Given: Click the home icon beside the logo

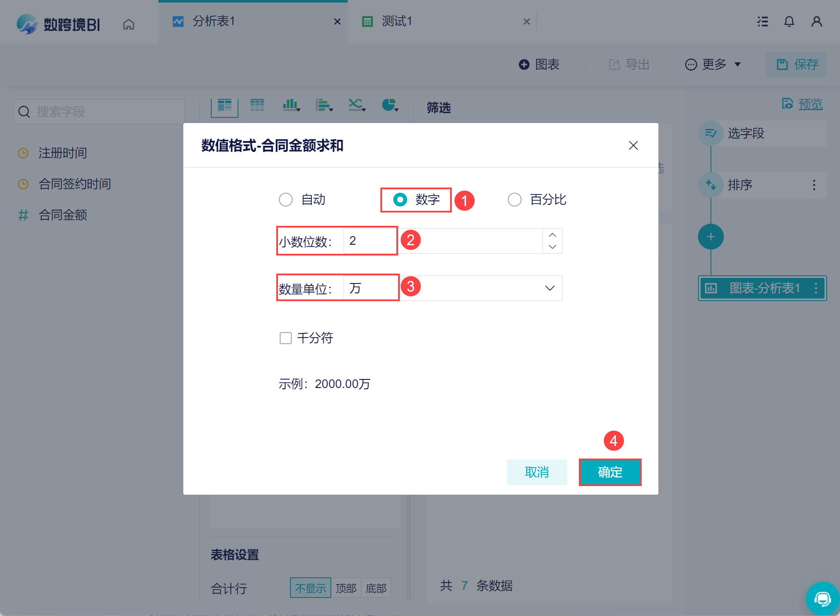Looking at the screenshot, I should pyautogui.click(x=128, y=24).
